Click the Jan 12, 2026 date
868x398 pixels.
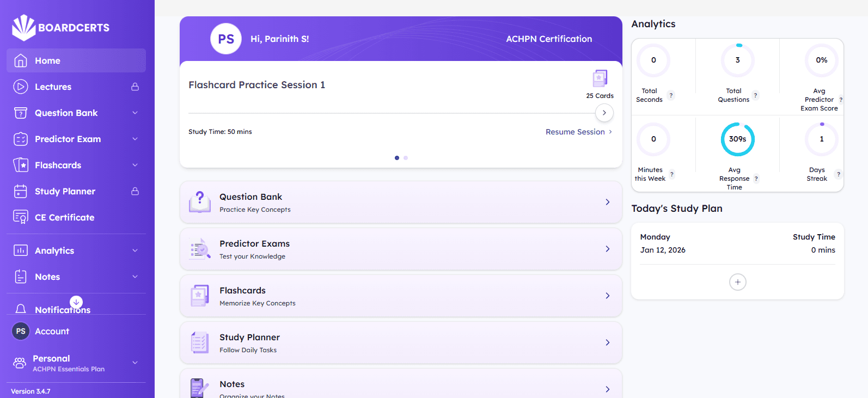tap(663, 250)
